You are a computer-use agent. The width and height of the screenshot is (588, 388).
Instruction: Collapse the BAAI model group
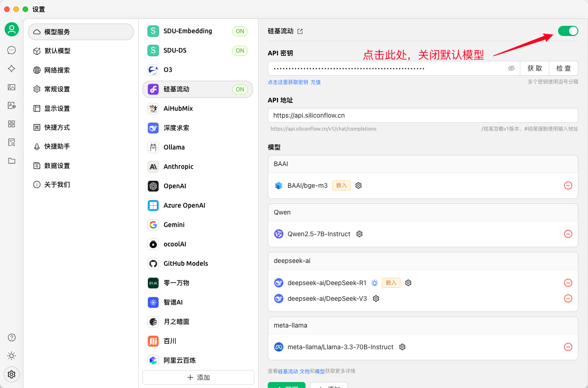423,164
